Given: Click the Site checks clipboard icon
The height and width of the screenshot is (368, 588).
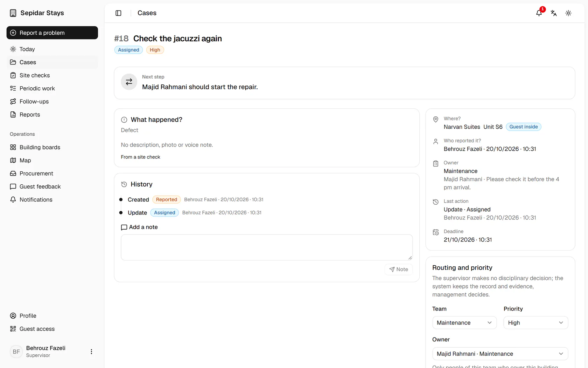Looking at the screenshot, I should point(13,75).
